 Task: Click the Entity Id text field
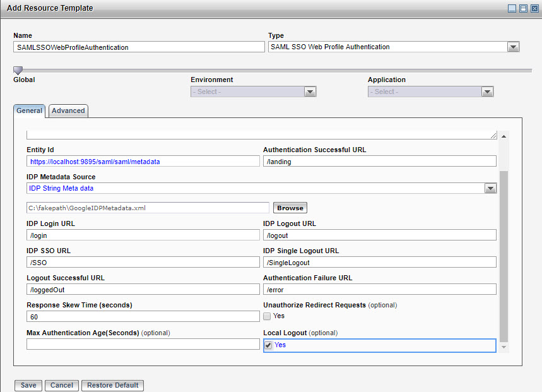tap(143, 162)
